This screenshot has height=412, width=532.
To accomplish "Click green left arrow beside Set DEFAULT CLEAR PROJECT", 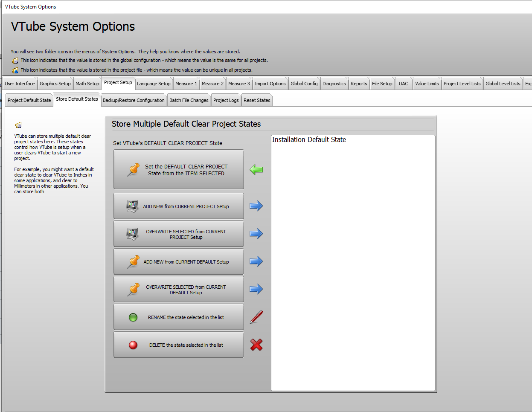I will tap(256, 170).
